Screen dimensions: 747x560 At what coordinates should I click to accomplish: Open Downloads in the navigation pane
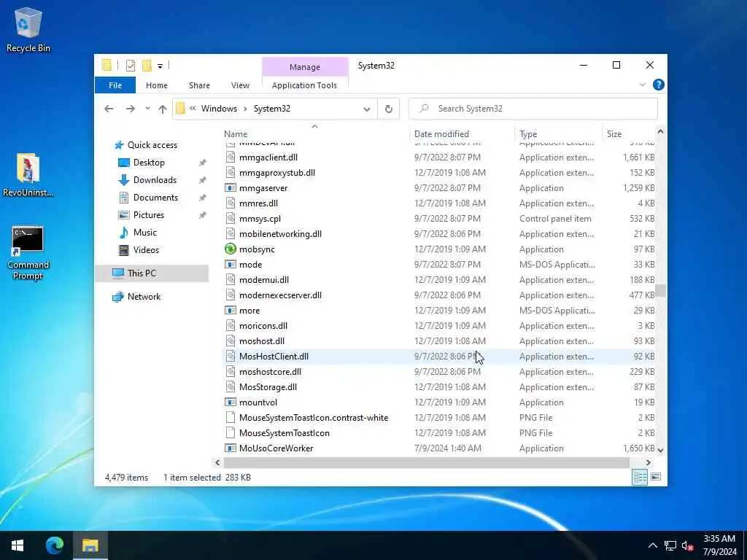155,180
